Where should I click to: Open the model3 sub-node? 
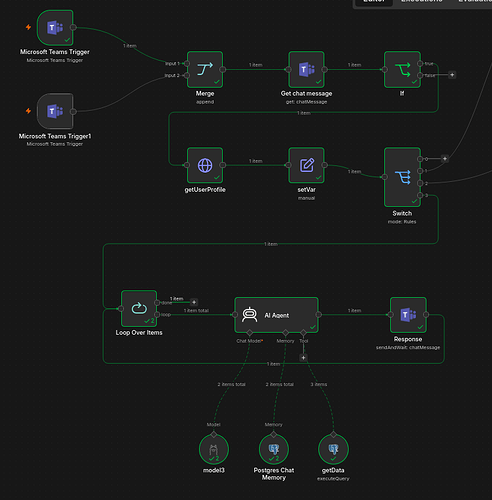214,449
